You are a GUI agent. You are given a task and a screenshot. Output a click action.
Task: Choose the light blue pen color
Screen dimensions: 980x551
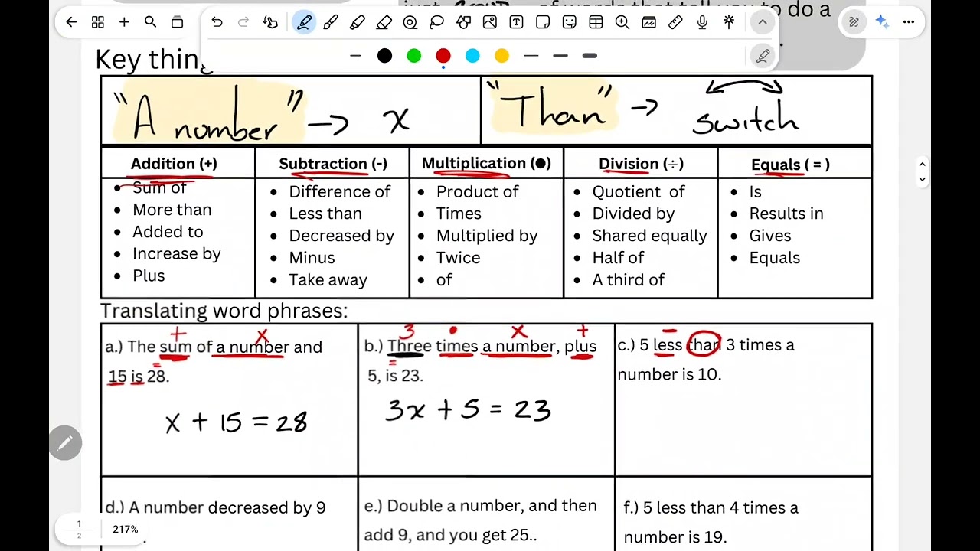tap(472, 56)
